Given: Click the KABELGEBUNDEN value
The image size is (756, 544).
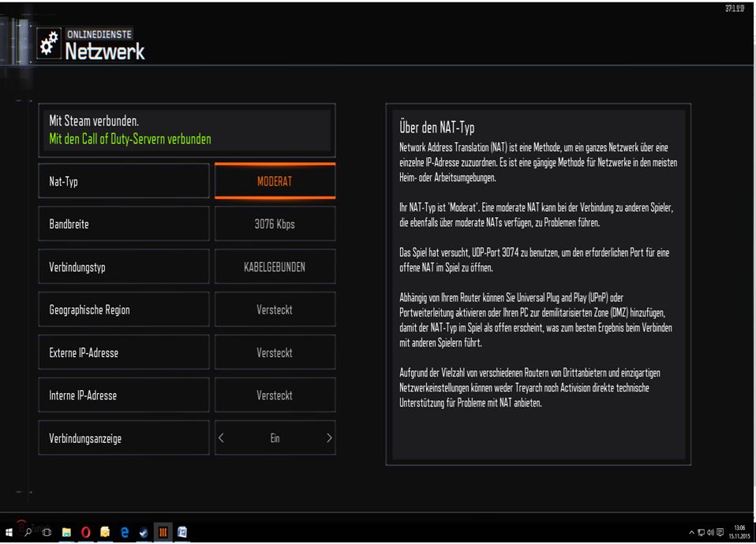Looking at the screenshot, I should pos(275,267).
